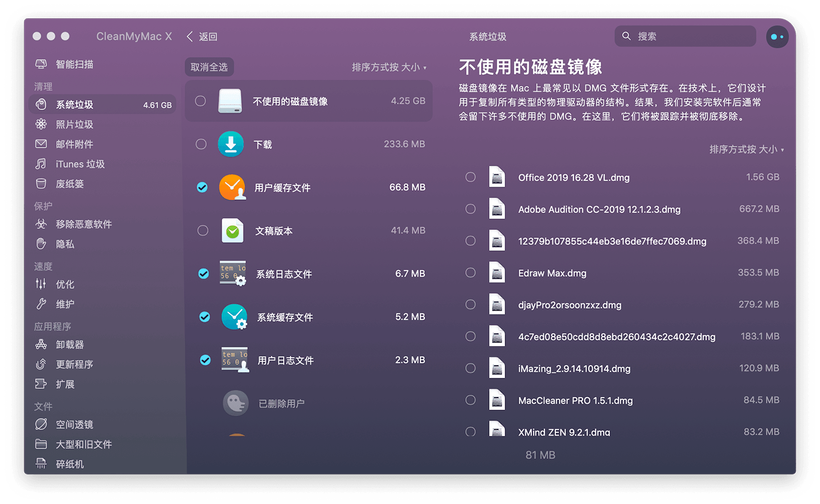Select the 碎纸机 shredder tool
The width and height of the screenshot is (820, 504).
(x=64, y=464)
